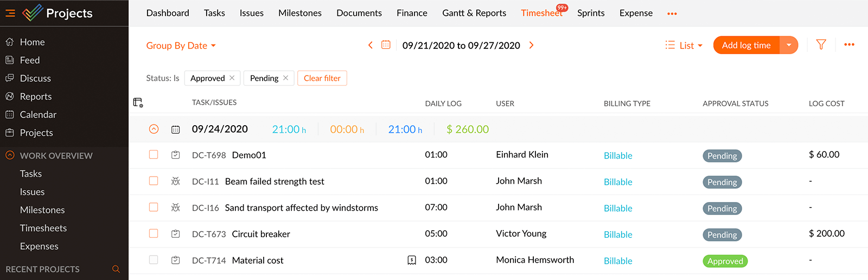
Task: Remove the Approved status filter chip
Action: [232, 78]
